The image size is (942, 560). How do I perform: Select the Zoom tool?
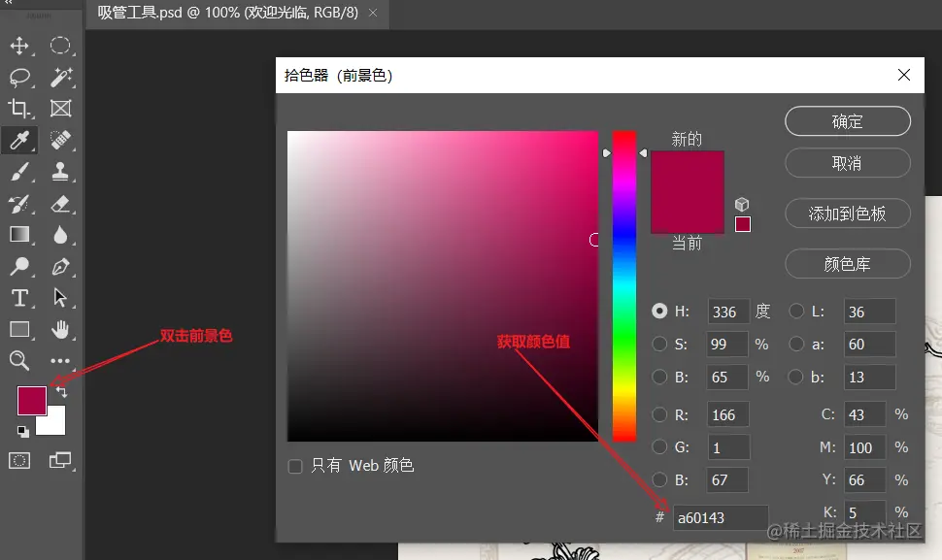21,361
